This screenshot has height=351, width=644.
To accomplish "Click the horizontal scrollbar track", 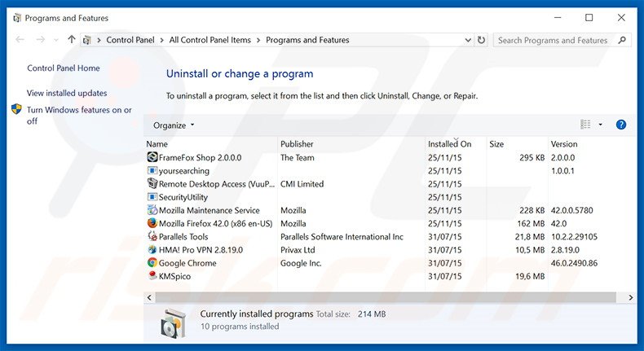I will 386,297.
